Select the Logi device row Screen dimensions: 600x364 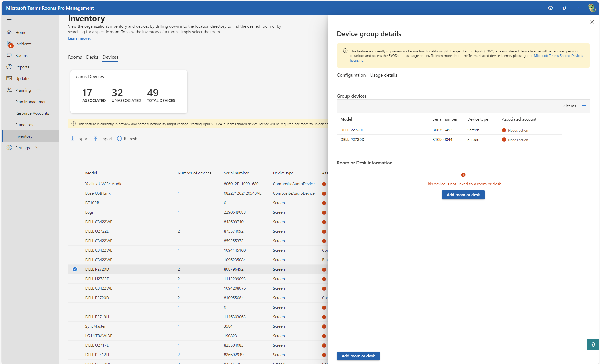coord(198,212)
